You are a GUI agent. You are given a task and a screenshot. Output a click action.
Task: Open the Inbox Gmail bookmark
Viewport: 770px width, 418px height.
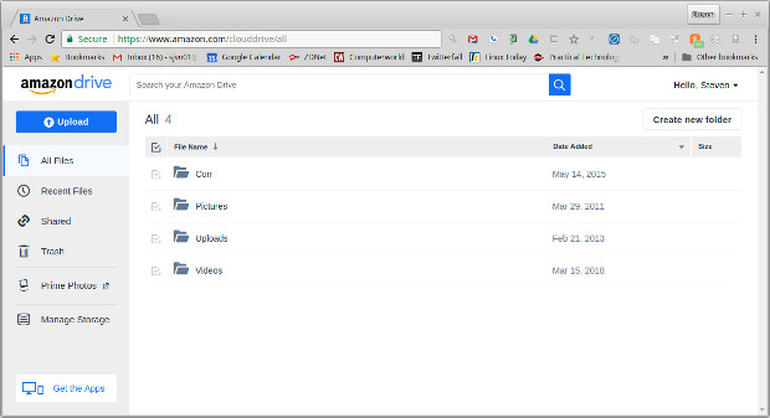(x=155, y=57)
